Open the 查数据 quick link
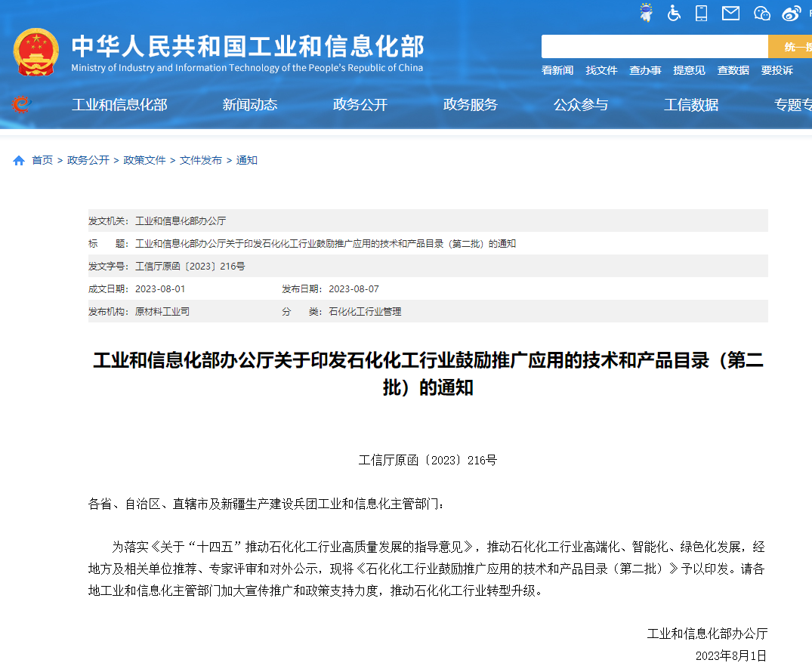 [x=733, y=70]
